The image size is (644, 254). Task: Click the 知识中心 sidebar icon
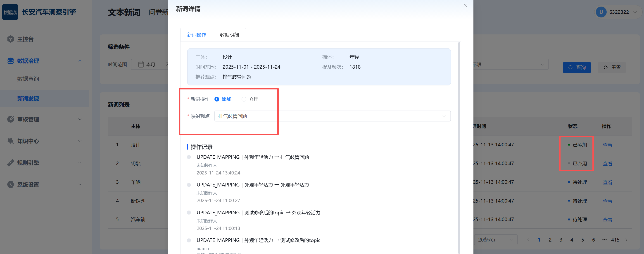click(10, 141)
